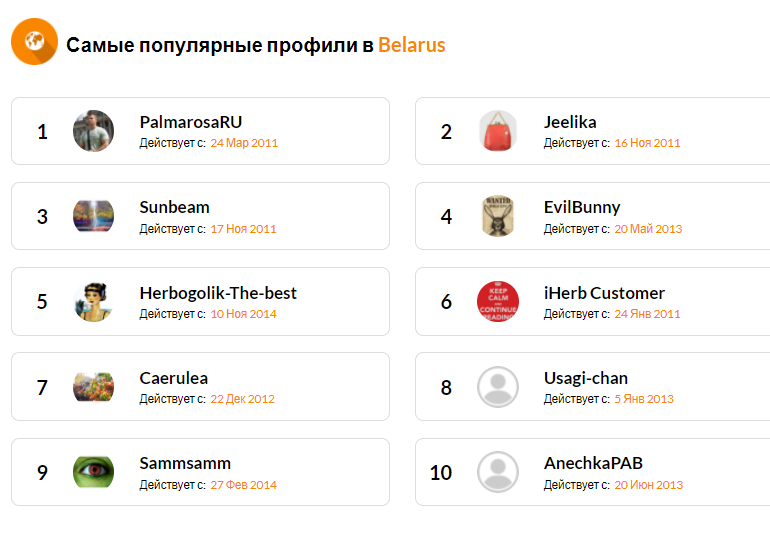This screenshot has height=536, width=770.
Task: Click AnechkaPAB's placeholder profile avatar
Action: (x=498, y=472)
